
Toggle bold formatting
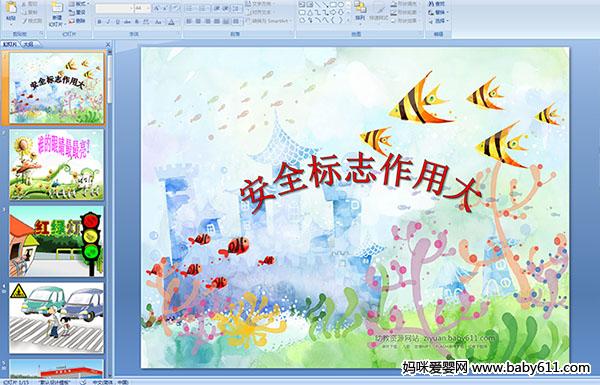point(99,22)
